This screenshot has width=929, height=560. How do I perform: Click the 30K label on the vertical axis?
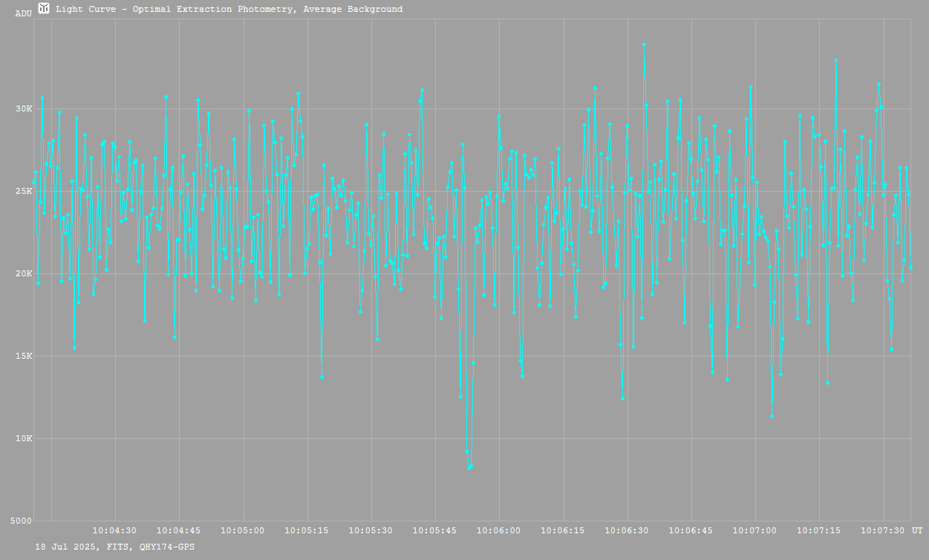pyautogui.click(x=24, y=109)
